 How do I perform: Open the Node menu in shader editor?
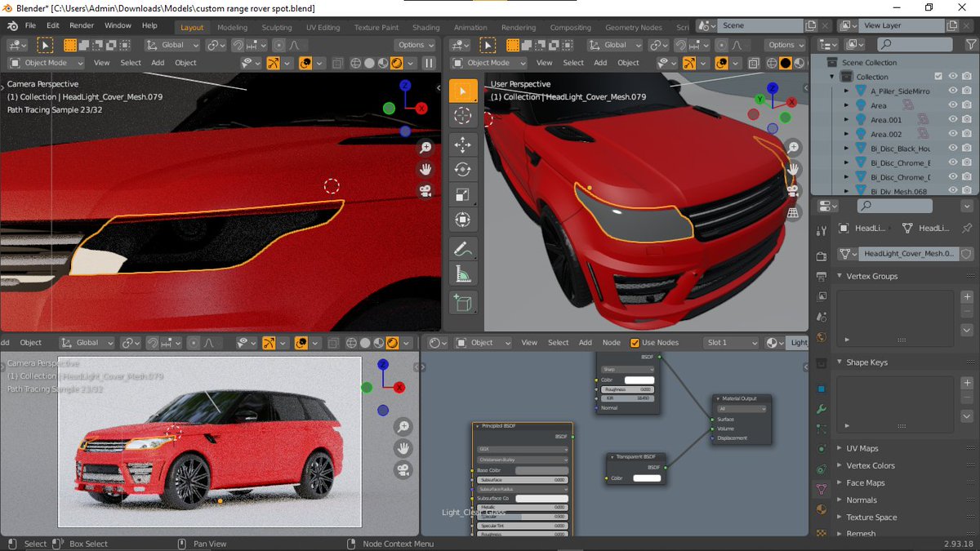[611, 343]
